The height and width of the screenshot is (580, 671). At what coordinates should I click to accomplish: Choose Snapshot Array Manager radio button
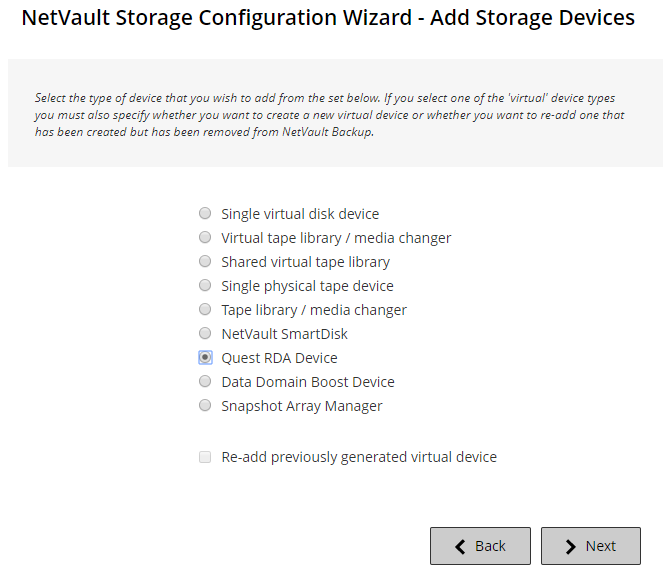(x=205, y=406)
